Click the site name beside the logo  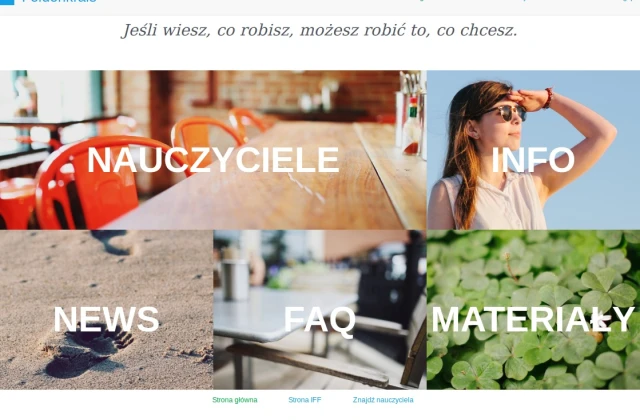click(x=60, y=1)
